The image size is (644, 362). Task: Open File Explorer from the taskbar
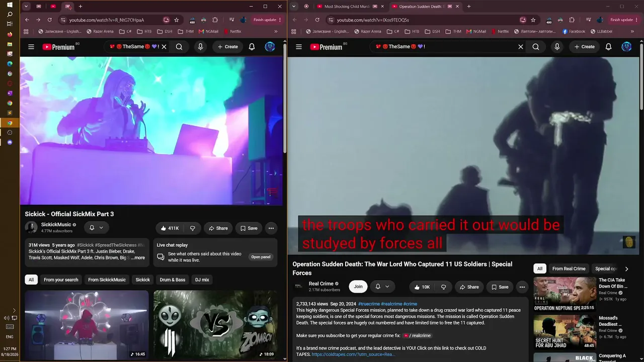[10, 44]
